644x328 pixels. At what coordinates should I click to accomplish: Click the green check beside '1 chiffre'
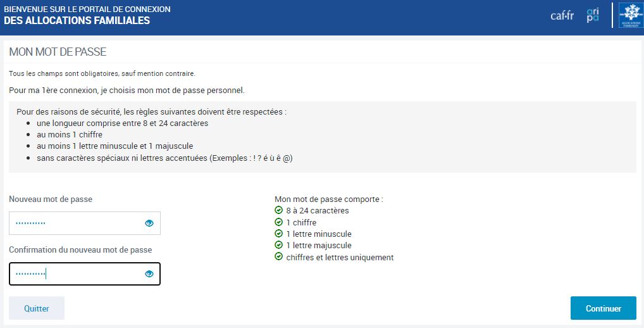pos(278,222)
